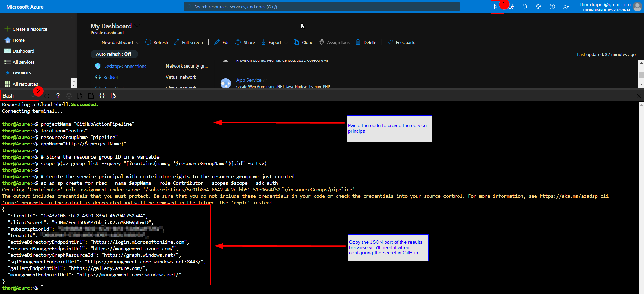Delete the dashboard
The image size is (644, 294).
[366, 42]
